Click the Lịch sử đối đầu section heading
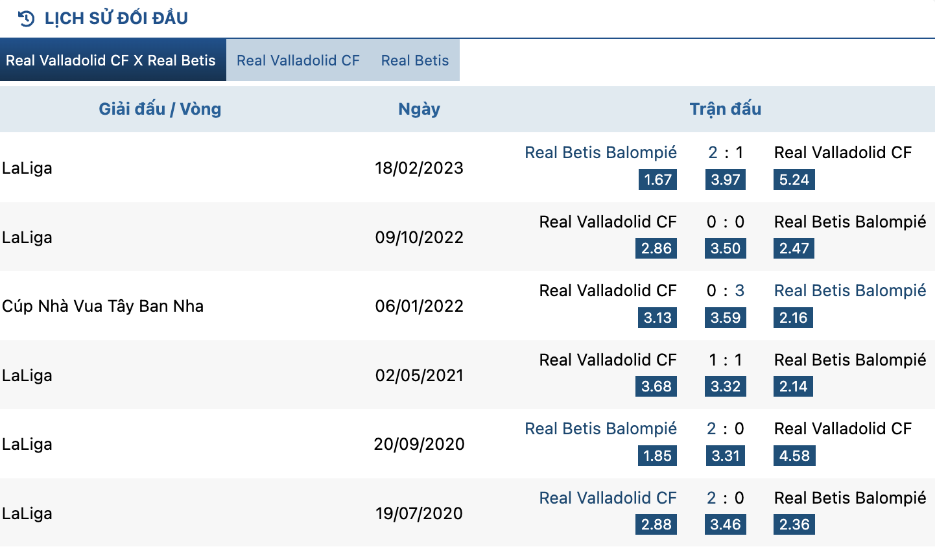 pos(116,18)
